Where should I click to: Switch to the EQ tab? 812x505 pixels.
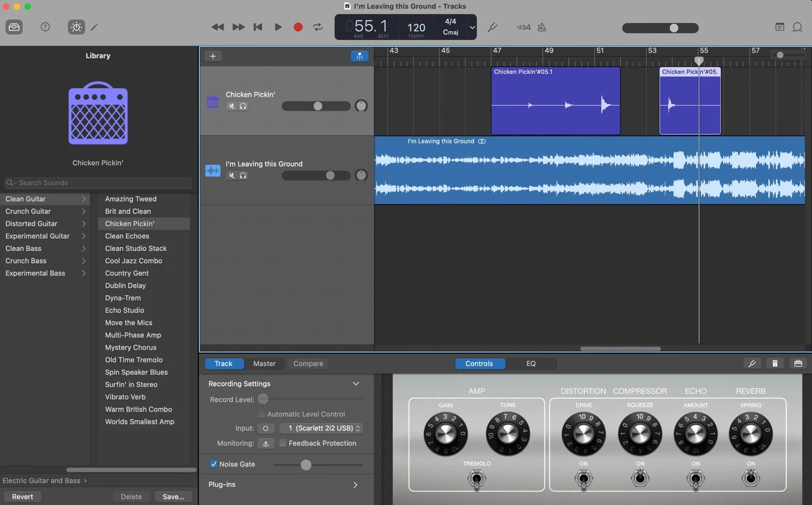click(531, 363)
